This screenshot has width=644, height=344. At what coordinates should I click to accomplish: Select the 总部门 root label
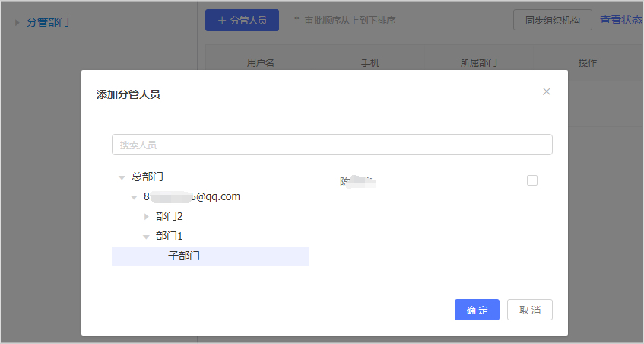pos(148,177)
